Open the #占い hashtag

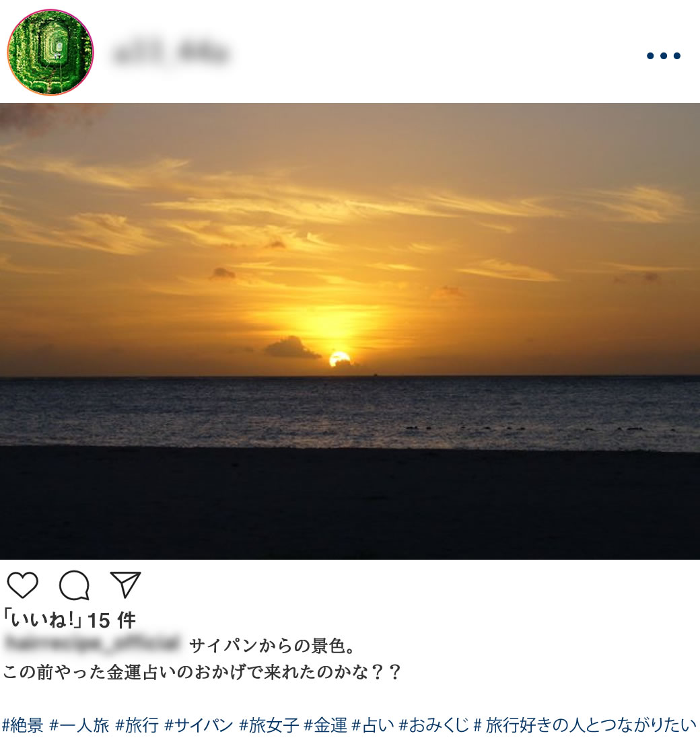[x=373, y=725]
